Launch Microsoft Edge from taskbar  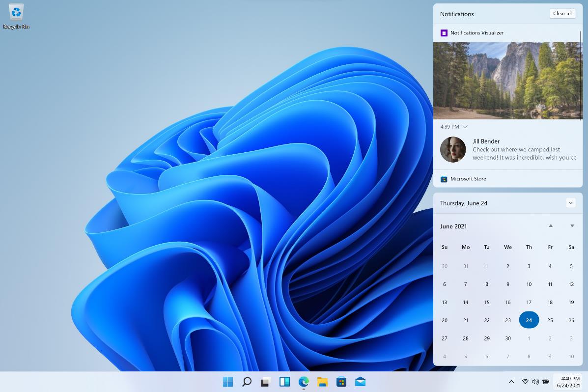click(304, 382)
